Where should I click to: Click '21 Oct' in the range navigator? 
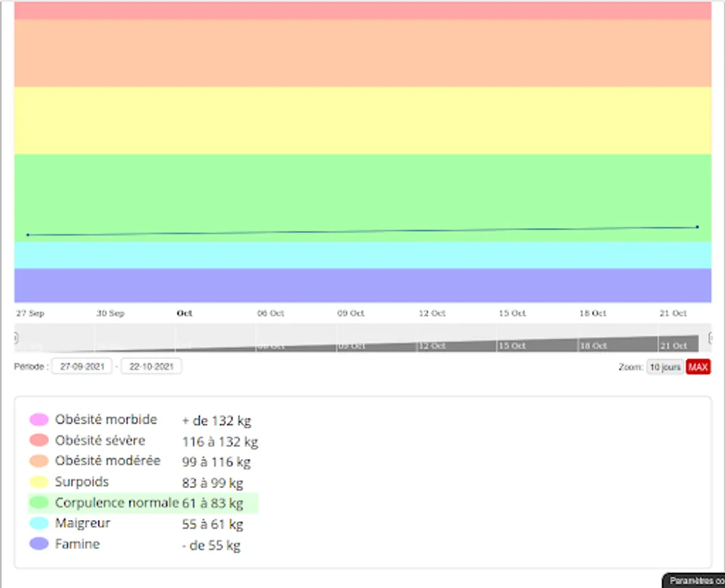click(x=673, y=346)
